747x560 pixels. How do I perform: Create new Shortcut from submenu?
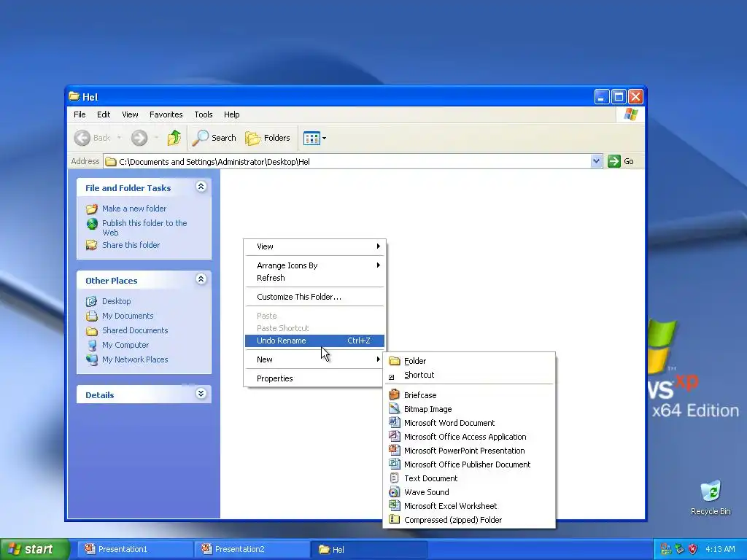469,375
